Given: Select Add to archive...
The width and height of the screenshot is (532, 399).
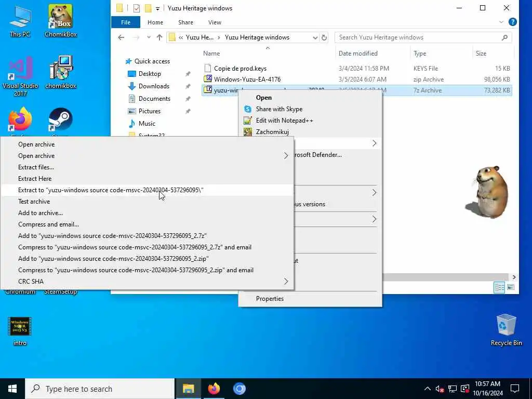Looking at the screenshot, I should 147,213.
